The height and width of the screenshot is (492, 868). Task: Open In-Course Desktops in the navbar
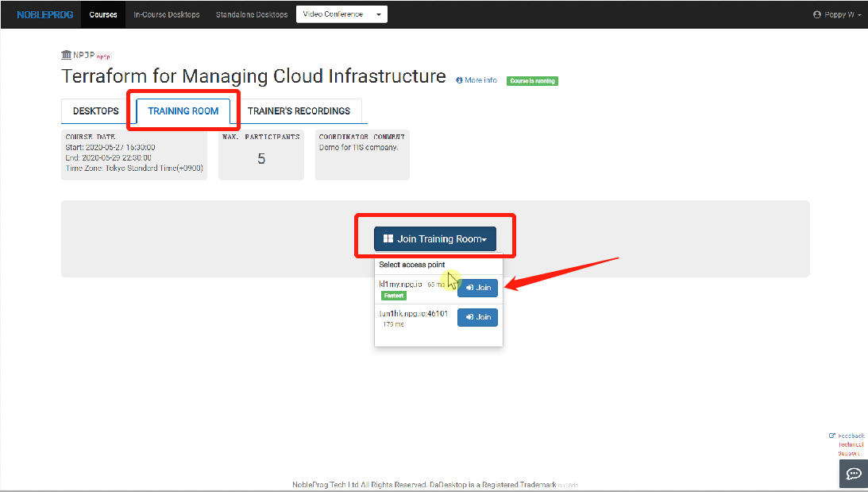(x=167, y=14)
